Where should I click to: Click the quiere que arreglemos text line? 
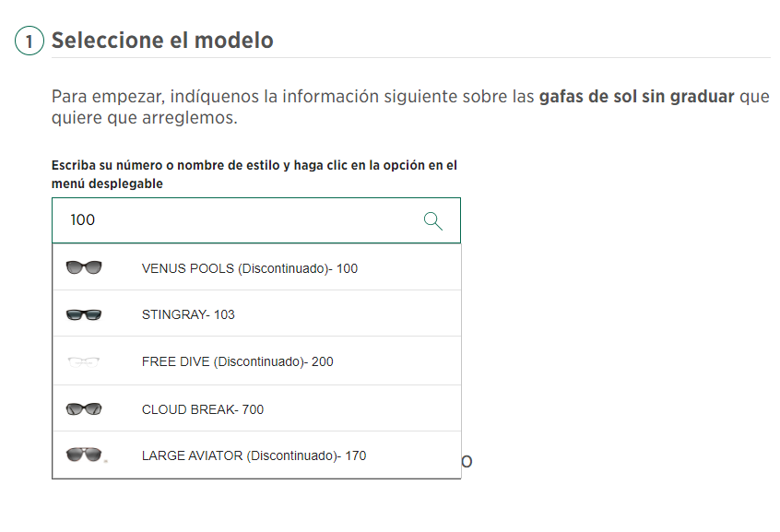point(144,118)
